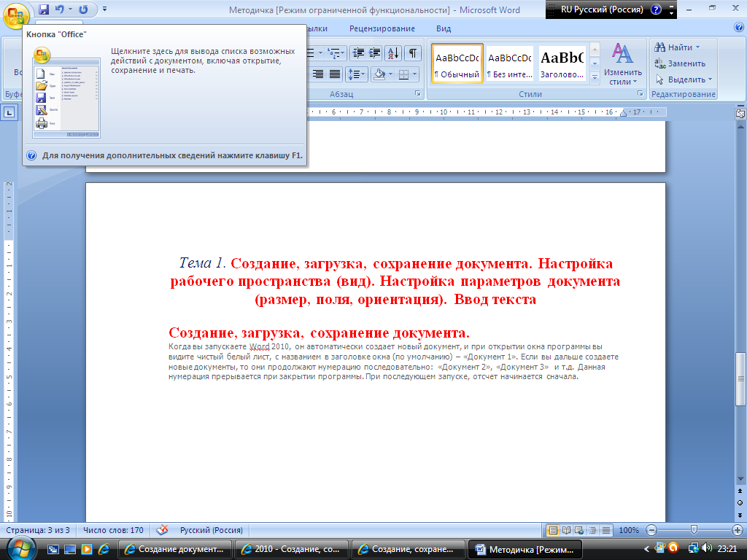Select the Обычный style
Screen dimensions: 747x560
pos(457,63)
